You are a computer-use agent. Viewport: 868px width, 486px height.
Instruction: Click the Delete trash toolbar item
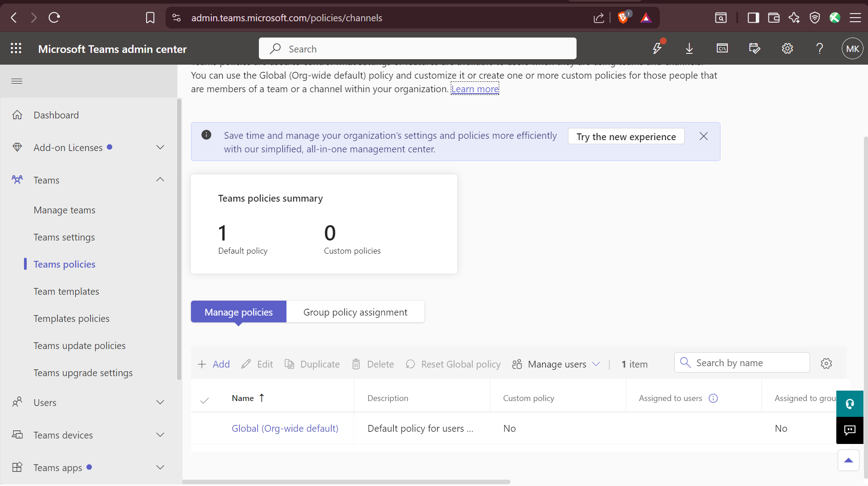pyautogui.click(x=373, y=364)
